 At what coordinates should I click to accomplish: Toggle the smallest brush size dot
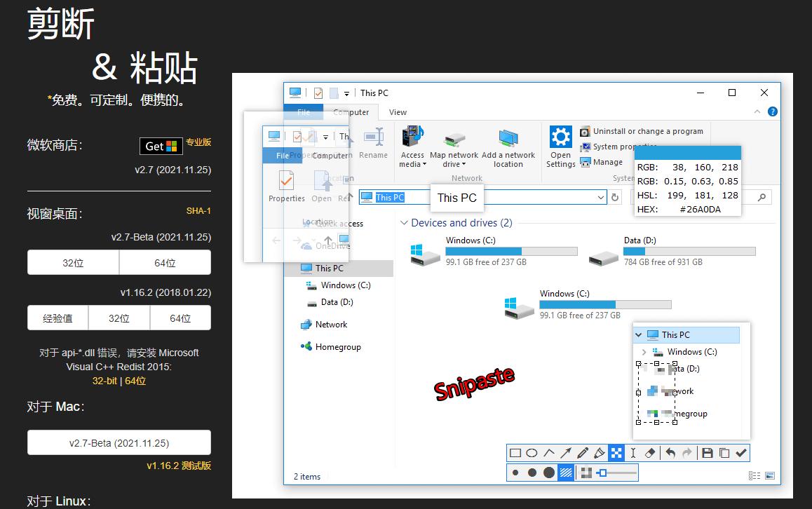coord(515,472)
